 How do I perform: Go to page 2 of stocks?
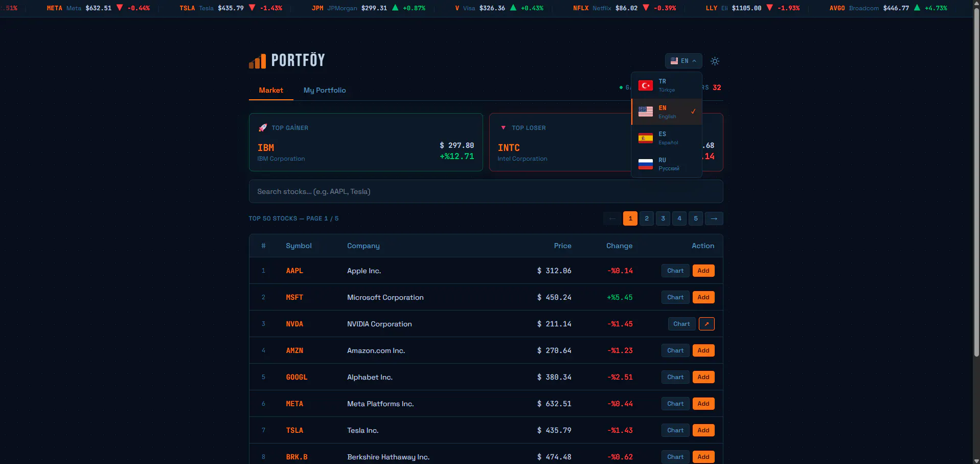tap(647, 218)
